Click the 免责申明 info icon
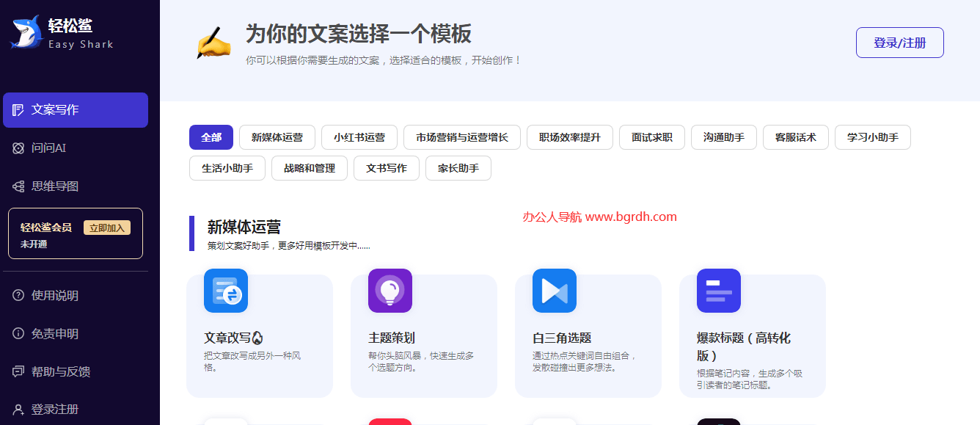This screenshot has width=980, height=425. tap(19, 334)
